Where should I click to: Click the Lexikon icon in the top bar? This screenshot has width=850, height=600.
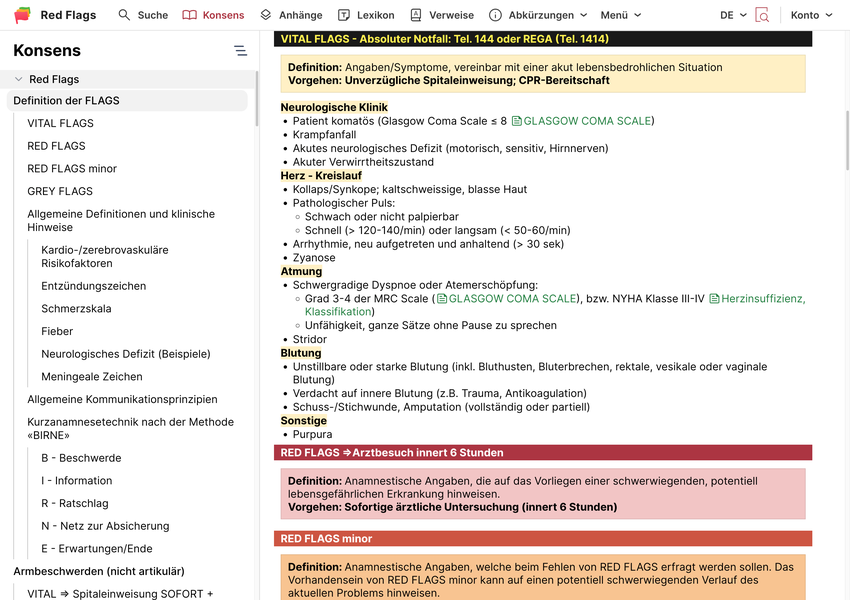(x=344, y=15)
